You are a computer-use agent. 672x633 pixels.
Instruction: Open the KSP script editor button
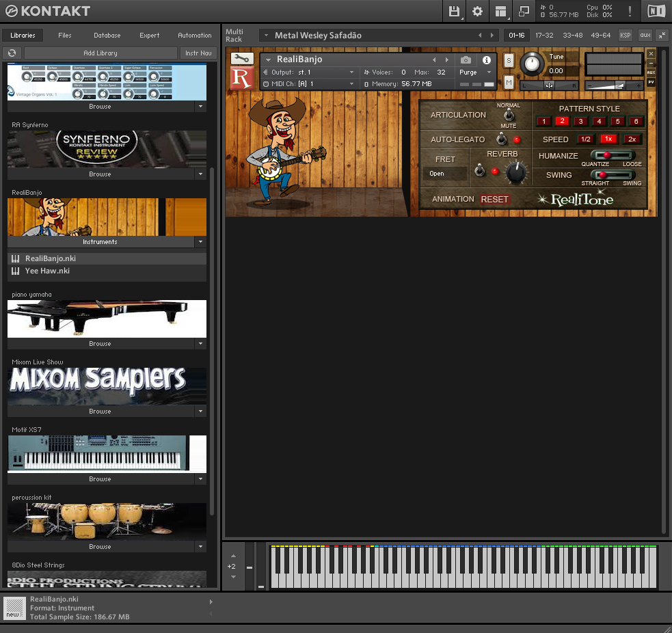[626, 35]
